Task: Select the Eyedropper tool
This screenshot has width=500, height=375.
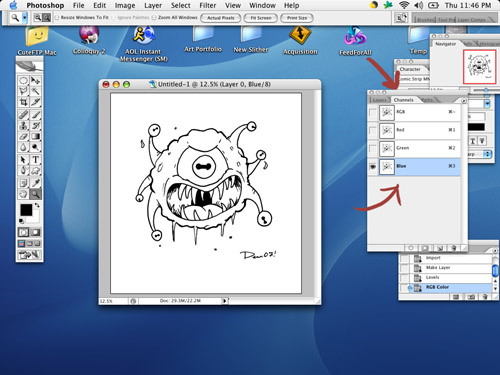Action: coord(35,183)
